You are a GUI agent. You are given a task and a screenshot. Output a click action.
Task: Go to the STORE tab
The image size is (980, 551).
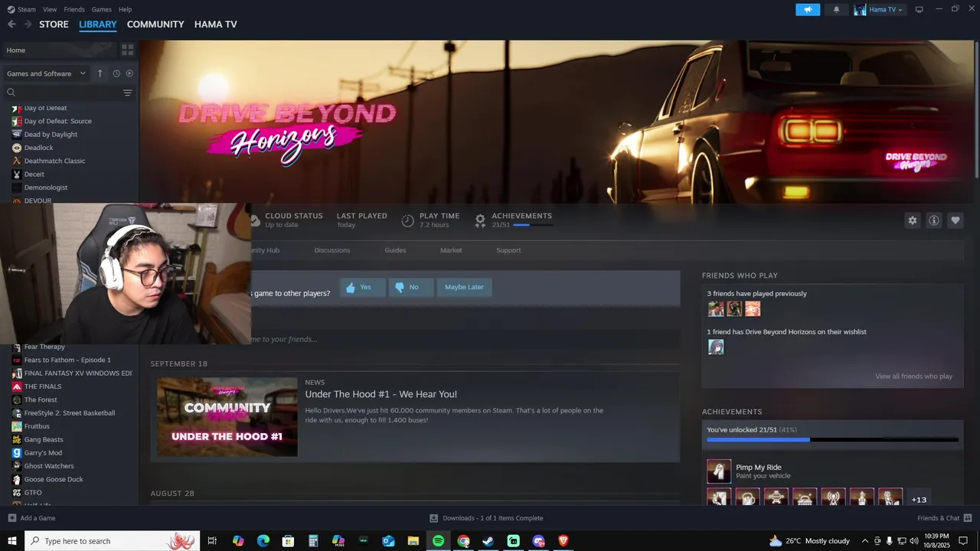[54, 24]
